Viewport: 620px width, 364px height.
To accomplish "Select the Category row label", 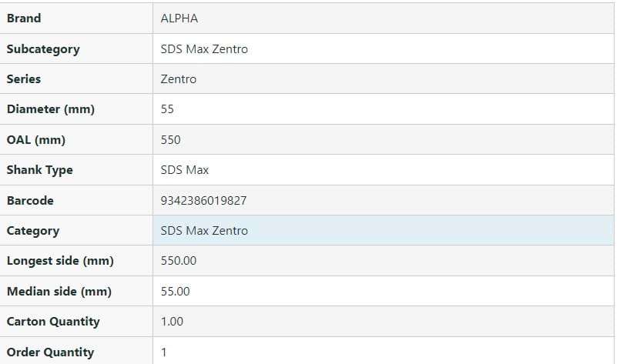I will [x=33, y=231].
